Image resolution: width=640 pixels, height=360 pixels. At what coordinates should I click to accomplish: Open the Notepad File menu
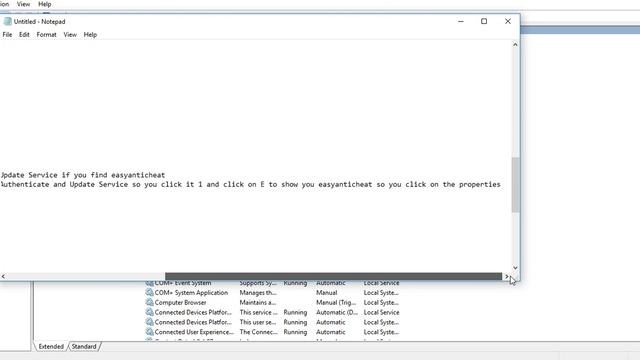coord(7,35)
